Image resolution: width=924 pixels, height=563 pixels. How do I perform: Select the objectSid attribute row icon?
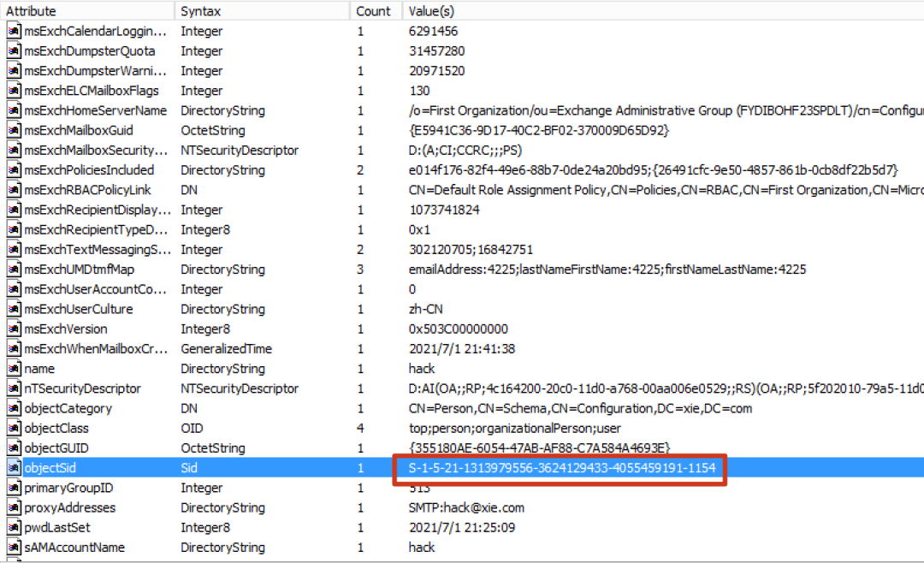tap(14, 467)
